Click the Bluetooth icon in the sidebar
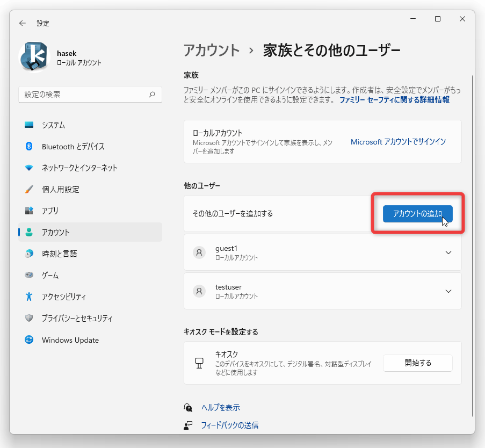This screenshot has width=485, height=448. tap(29, 146)
